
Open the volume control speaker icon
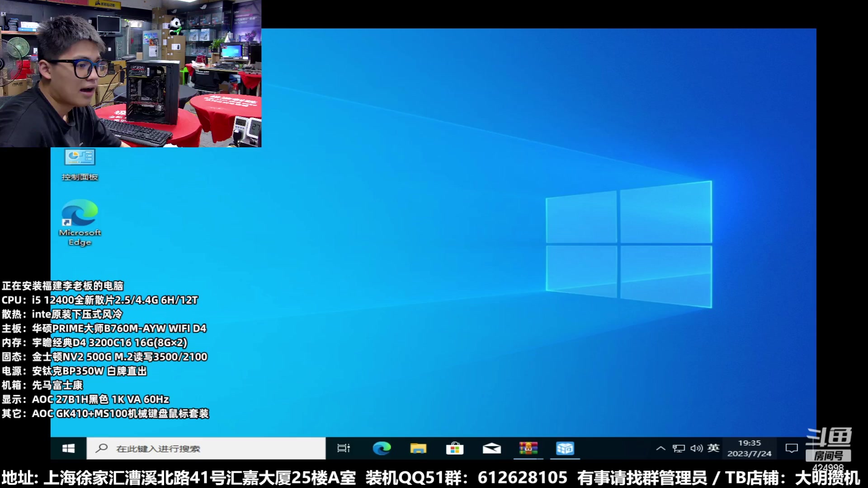pos(696,448)
